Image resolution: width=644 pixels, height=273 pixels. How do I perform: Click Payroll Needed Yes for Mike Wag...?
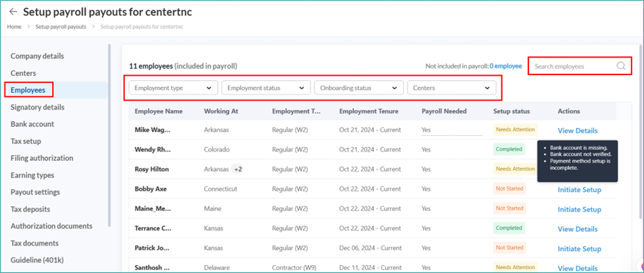coord(426,130)
